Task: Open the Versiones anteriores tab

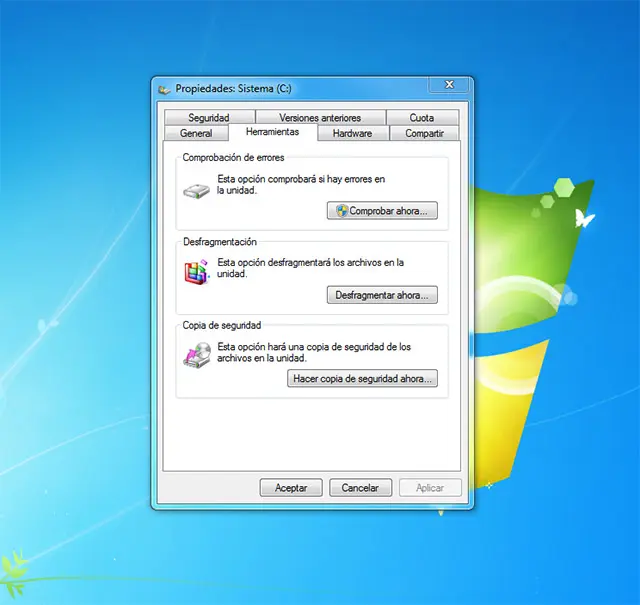Action: pos(320,118)
